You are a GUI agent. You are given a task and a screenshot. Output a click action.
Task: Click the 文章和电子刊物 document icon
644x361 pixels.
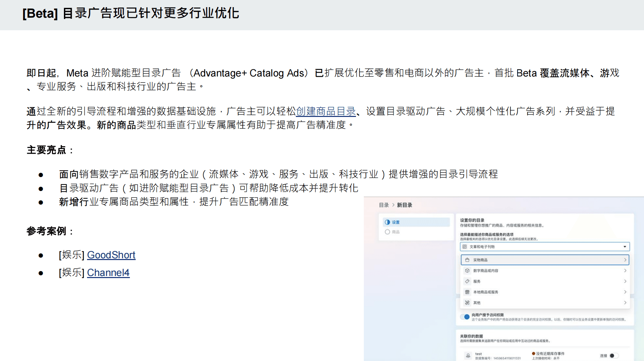(x=464, y=247)
